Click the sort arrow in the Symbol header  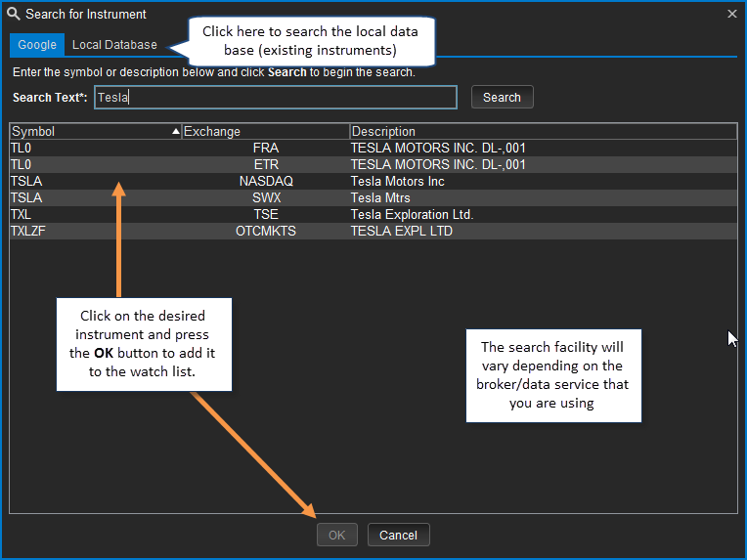tap(176, 131)
